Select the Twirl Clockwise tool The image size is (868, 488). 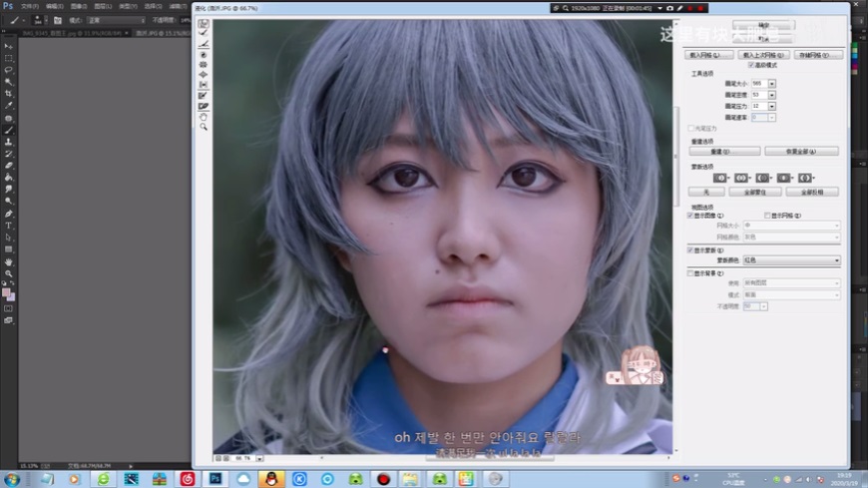204,54
